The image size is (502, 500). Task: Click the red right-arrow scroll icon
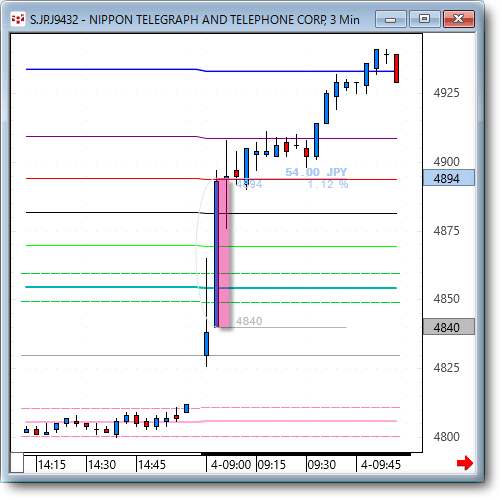pos(465,463)
